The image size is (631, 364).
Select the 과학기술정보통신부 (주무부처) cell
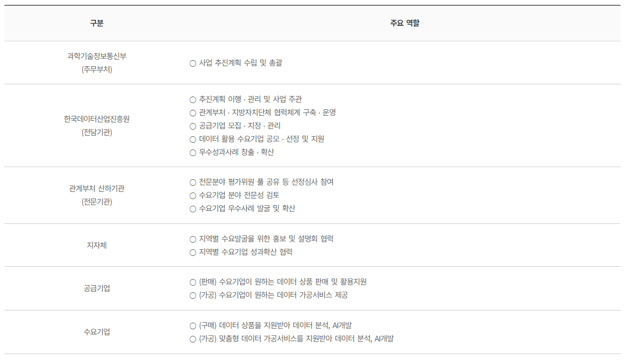tap(97, 63)
